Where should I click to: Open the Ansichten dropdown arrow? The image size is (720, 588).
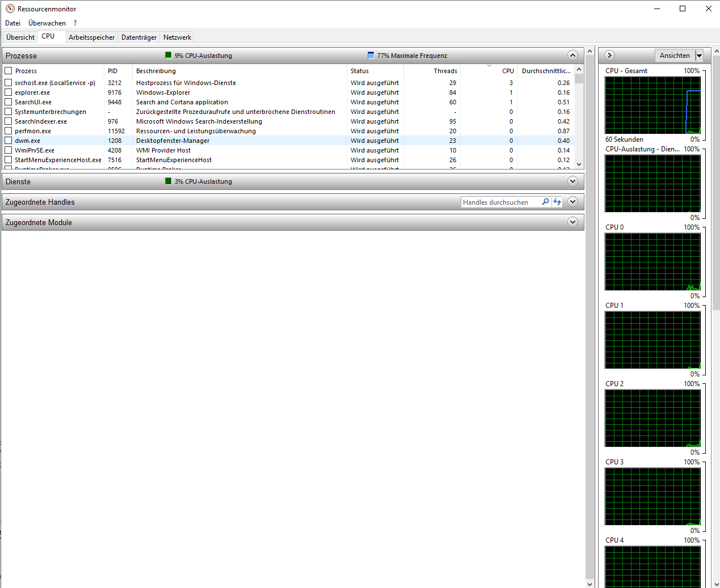coord(699,56)
